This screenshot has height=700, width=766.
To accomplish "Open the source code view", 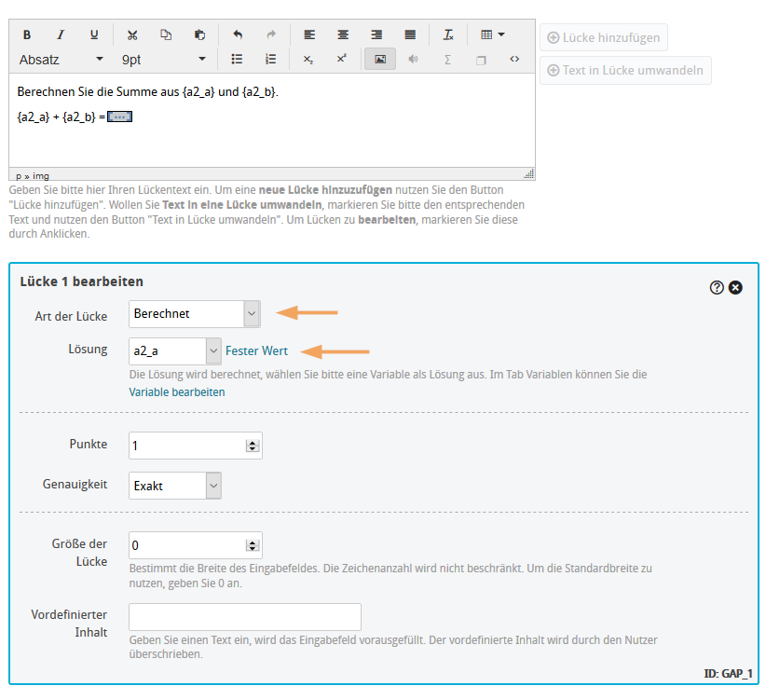I will (x=514, y=59).
